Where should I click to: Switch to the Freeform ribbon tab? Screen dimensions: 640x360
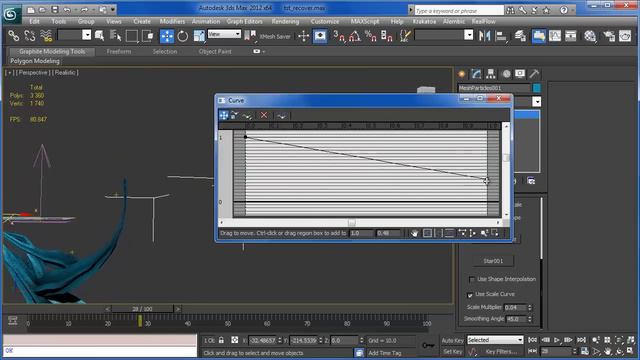[119, 51]
